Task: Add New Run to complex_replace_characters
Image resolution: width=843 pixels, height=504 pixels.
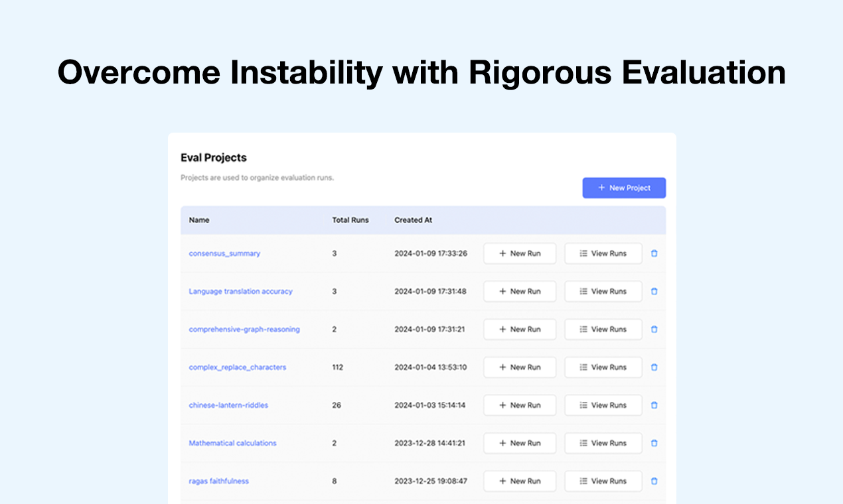Action: point(520,367)
